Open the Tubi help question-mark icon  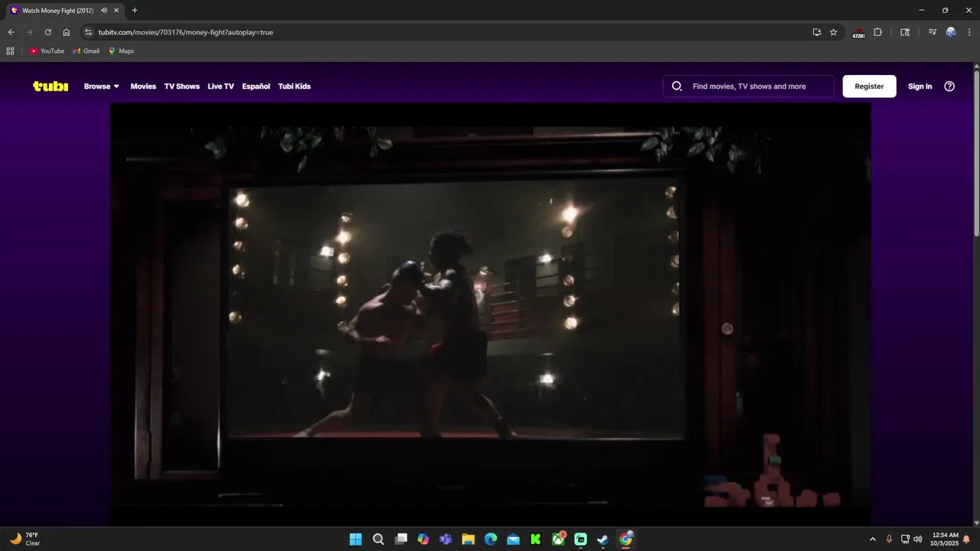pos(949,86)
